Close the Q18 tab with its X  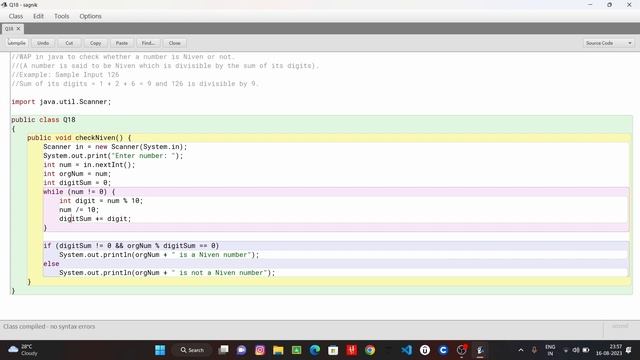click(x=18, y=29)
